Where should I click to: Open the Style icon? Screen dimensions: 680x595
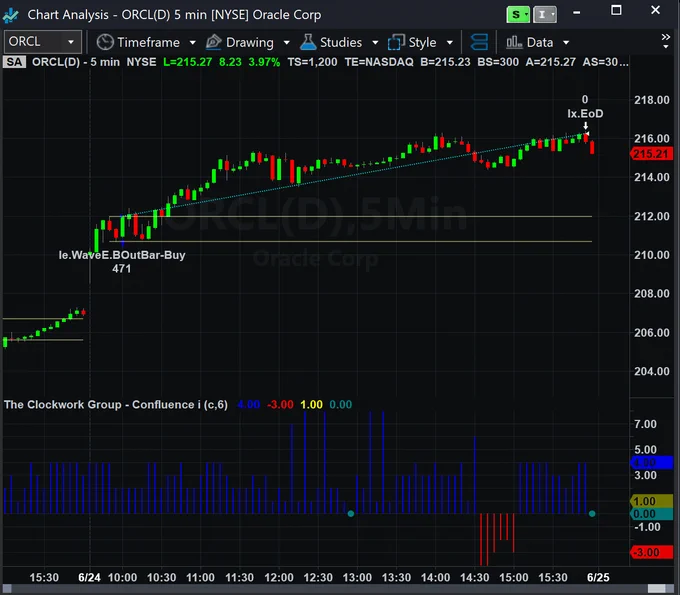(396, 42)
